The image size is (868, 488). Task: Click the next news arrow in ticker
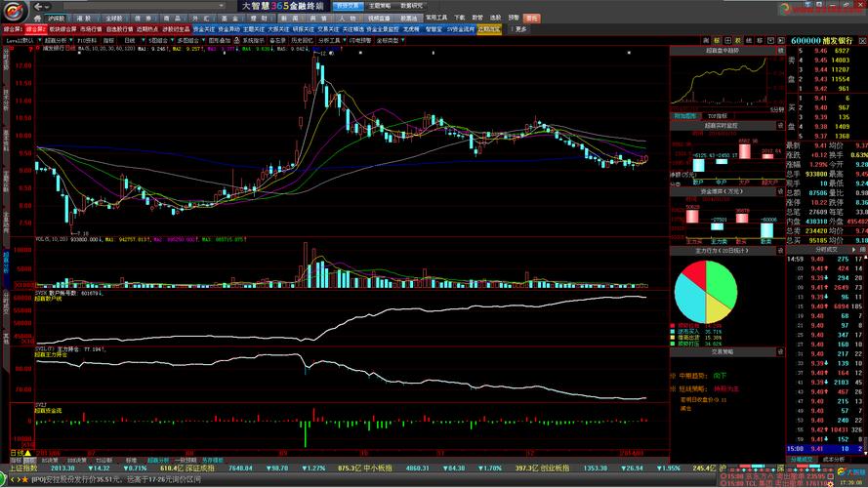coord(18,479)
